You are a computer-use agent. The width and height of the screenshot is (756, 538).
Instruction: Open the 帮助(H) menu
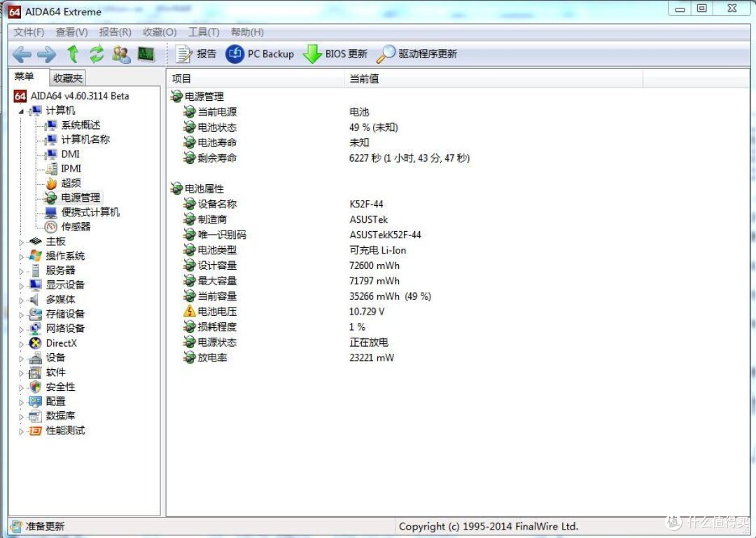247,32
